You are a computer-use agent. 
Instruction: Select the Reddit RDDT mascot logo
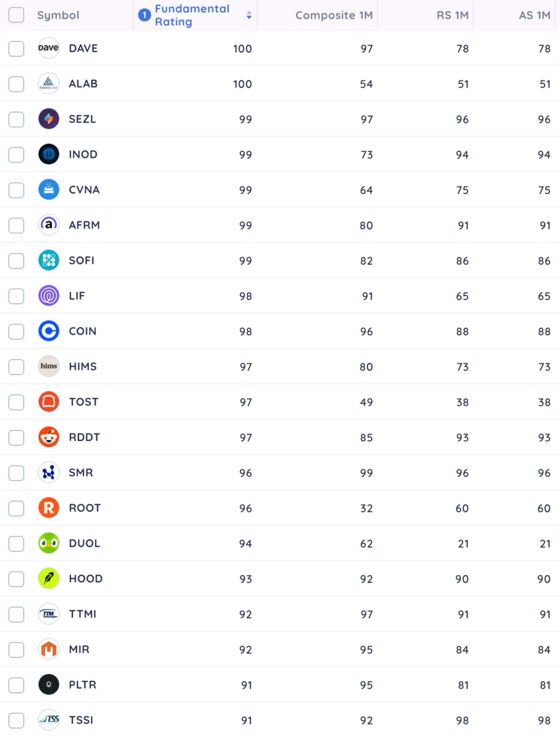[49, 437]
